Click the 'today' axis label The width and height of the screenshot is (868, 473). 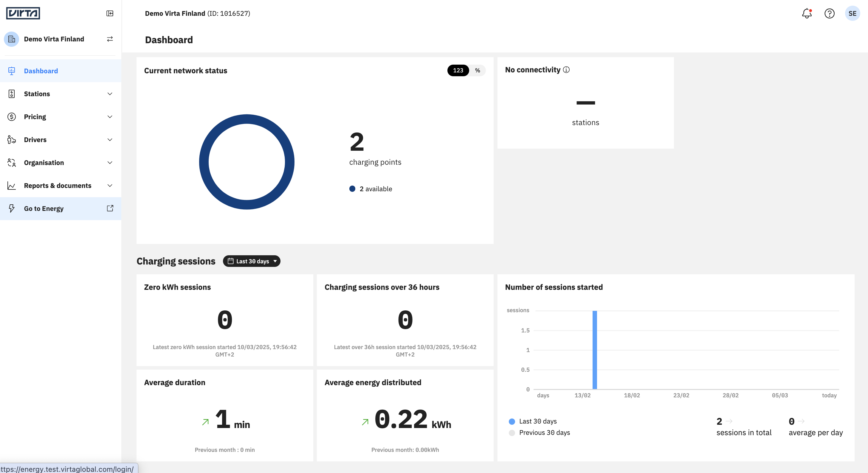(829, 395)
